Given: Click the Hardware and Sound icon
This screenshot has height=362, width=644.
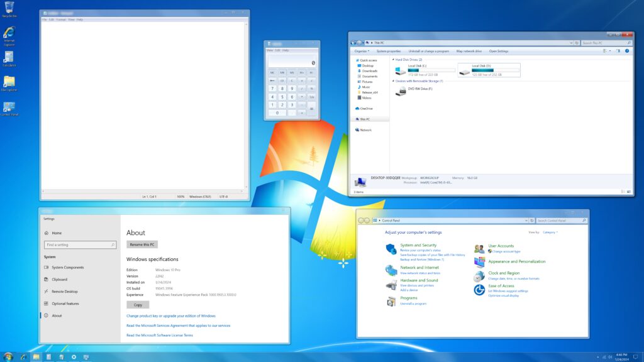Looking at the screenshot, I should click(391, 285).
